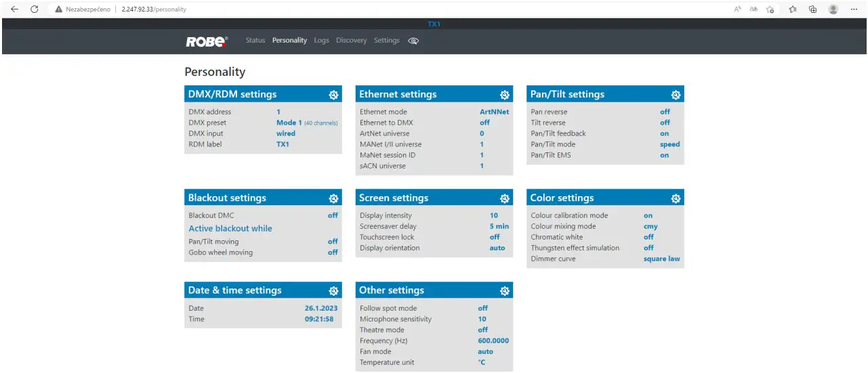Click the TX1 device title
868x373 pixels.
(x=434, y=24)
